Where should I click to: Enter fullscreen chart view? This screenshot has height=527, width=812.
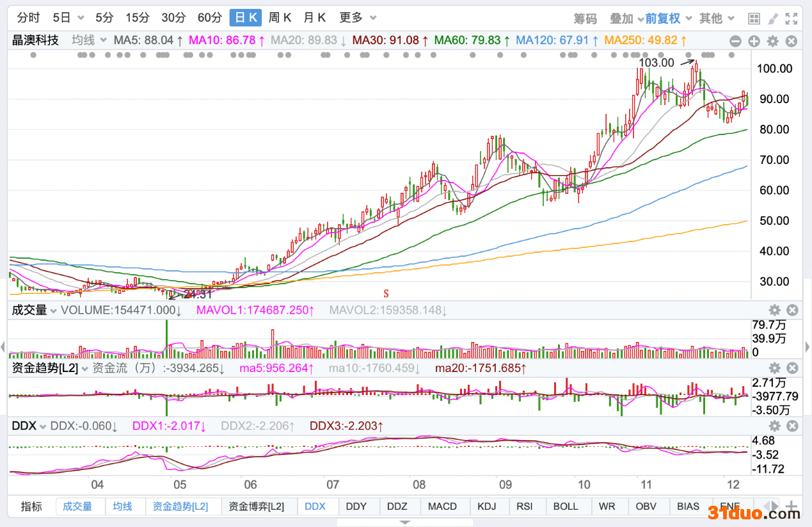pos(792,19)
